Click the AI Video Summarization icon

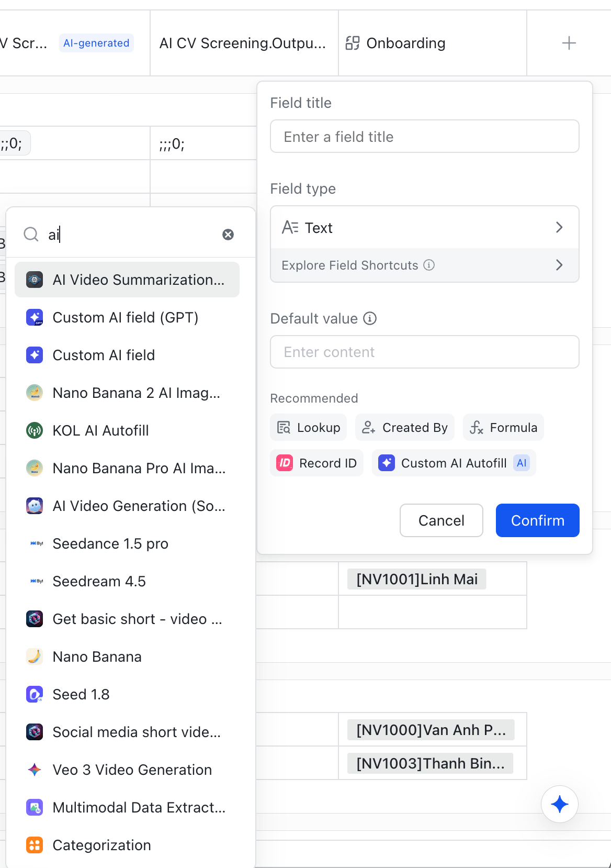coord(35,280)
